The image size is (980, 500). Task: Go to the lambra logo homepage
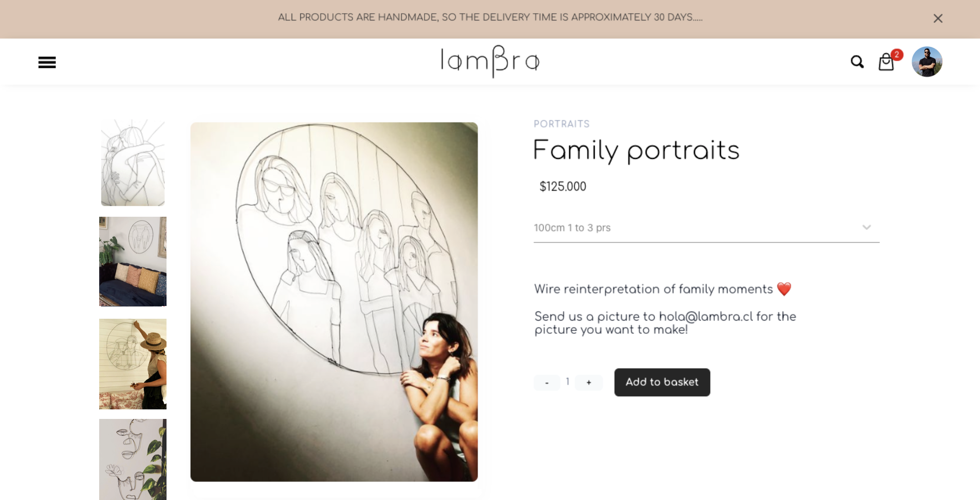(x=490, y=61)
